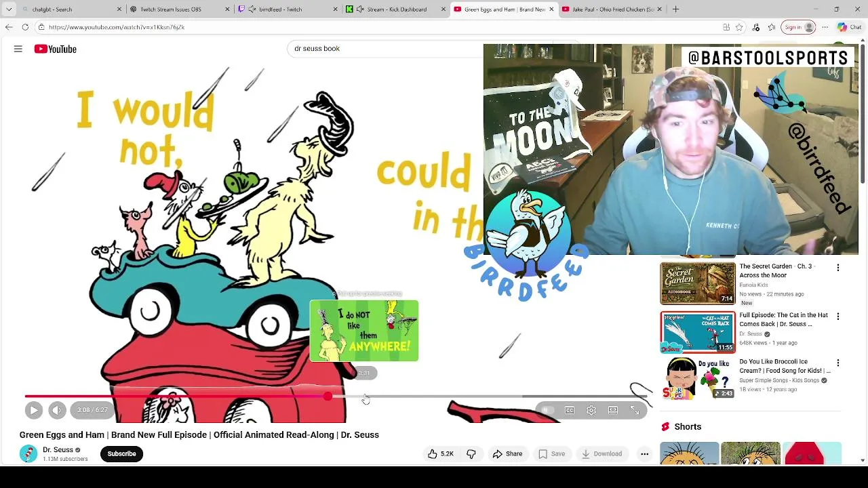Open The Cat in the Hat thumbnail
This screenshot has width=868, height=488.
point(698,332)
